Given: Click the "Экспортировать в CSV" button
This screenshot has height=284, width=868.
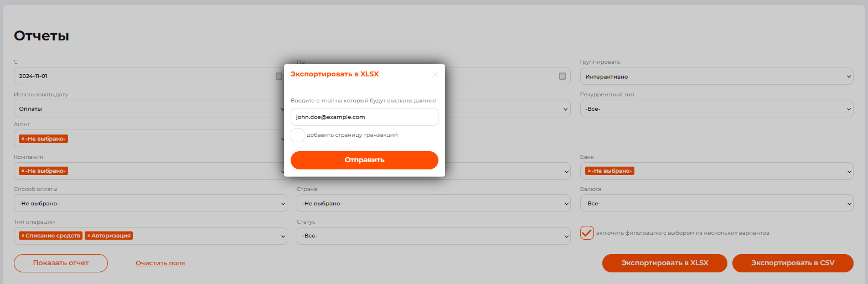Looking at the screenshot, I should (x=792, y=263).
